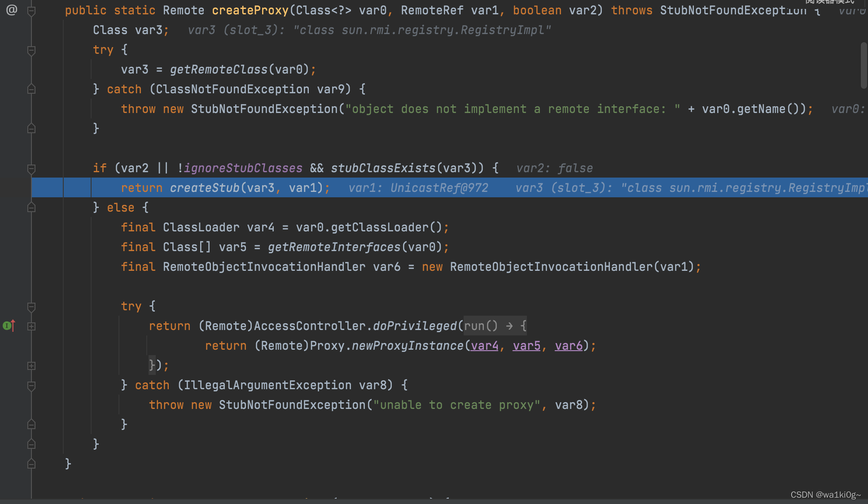868x504 pixels.
Task: Click the inline hint 'var2: false'
Action: pos(554,168)
